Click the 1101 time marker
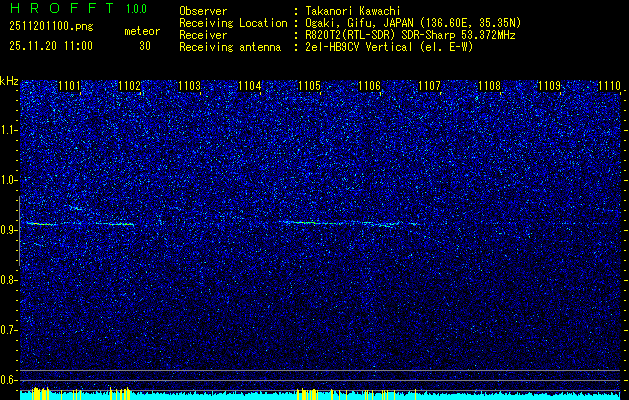Image resolution: width=629 pixels, height=400 pixels. (69, 86)
